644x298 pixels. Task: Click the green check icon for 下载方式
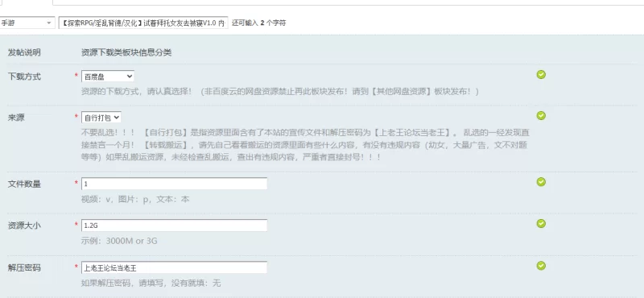coord(541,74)
